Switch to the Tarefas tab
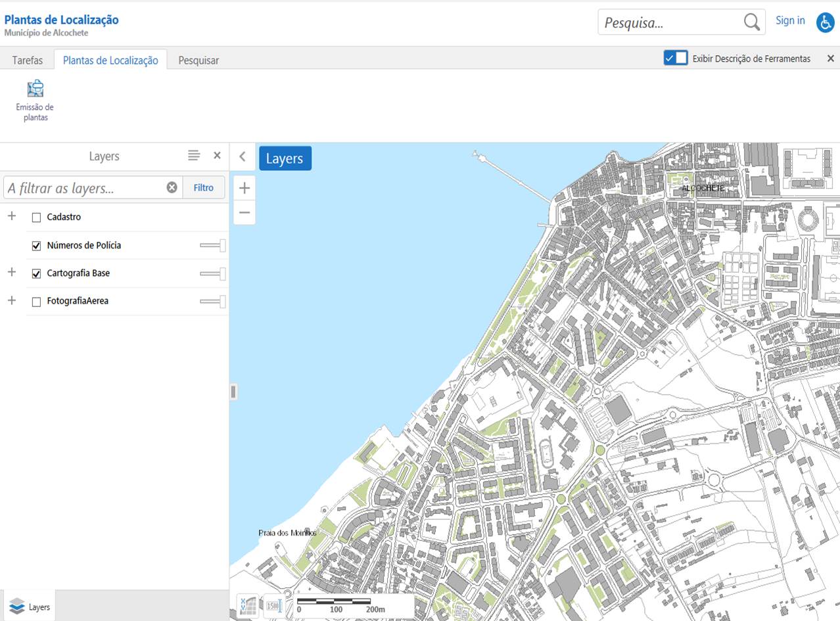Screen dimensions: 840x621 click(x=27, y=60)
